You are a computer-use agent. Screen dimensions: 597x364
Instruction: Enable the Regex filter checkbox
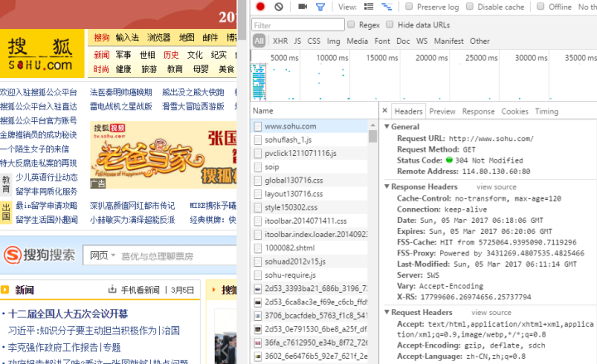pos(352,25)
